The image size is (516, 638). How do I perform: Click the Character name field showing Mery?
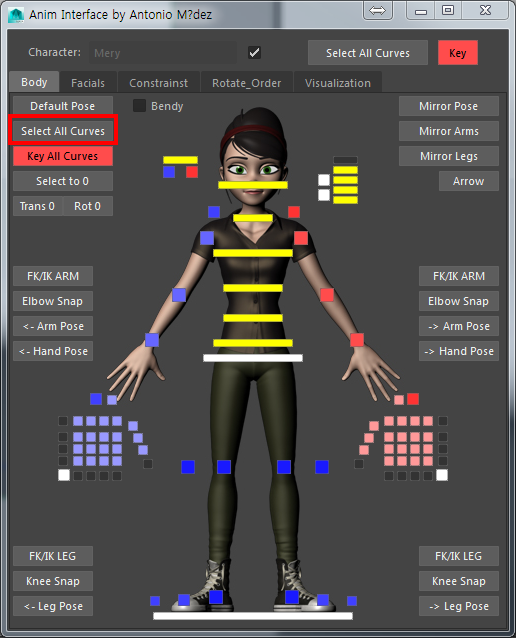point(163,53)
